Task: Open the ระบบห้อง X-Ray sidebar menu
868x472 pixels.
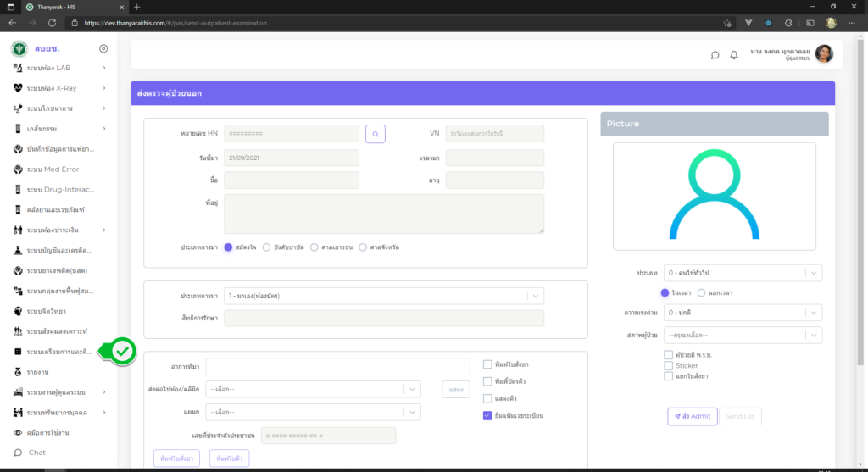Action: pyautogui.click(x=59, y=88)
